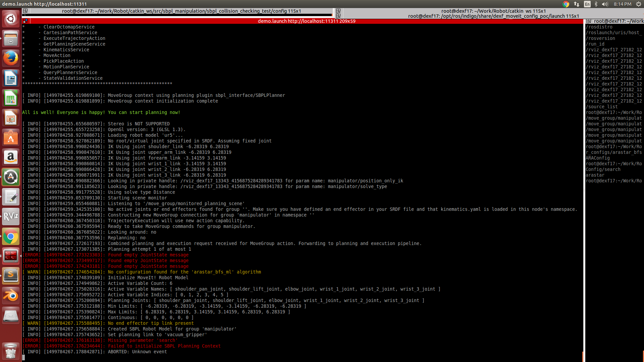This screenshot has height=362, width=644.
Task: Launch LibreOffice Writer from the launcher
Action: (11, 78)
